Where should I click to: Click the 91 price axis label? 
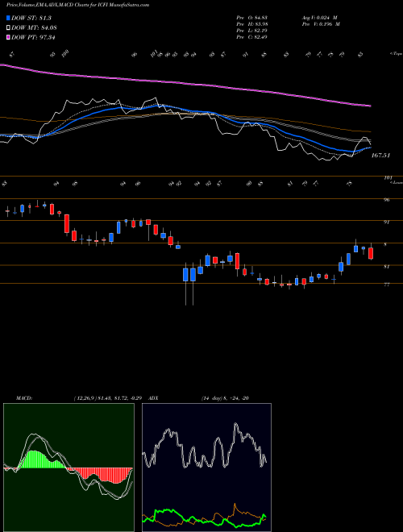386,222
